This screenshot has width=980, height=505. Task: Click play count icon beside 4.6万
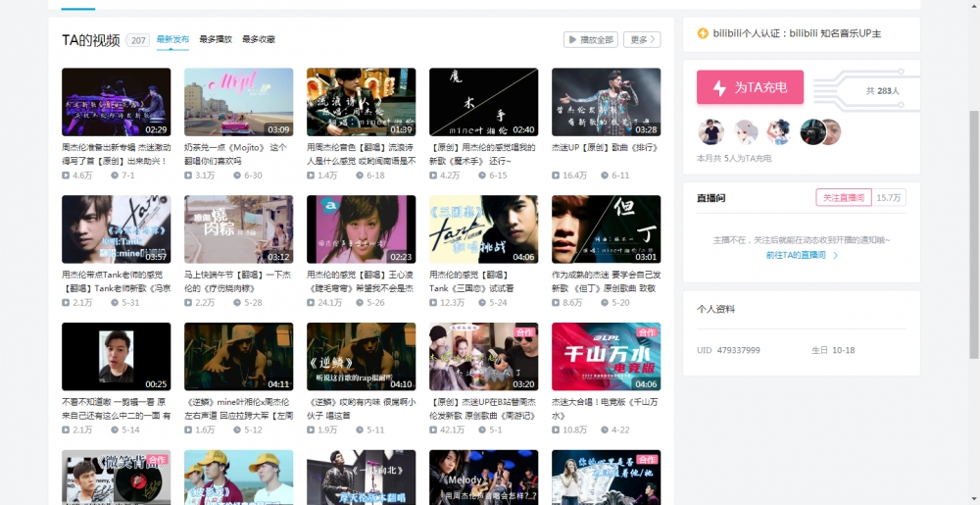click(x=66, y=176)
